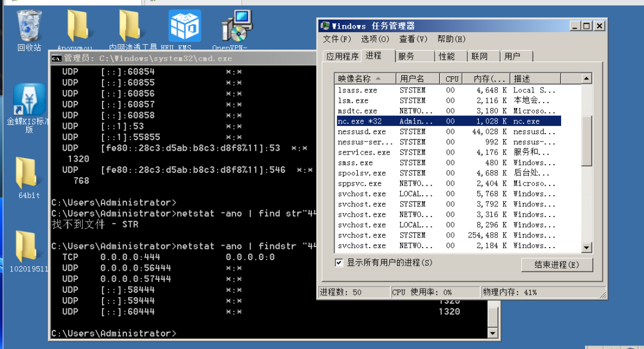
Task: Open the Recycle Bin desktop icon
Action: click(x=29, y=30)
